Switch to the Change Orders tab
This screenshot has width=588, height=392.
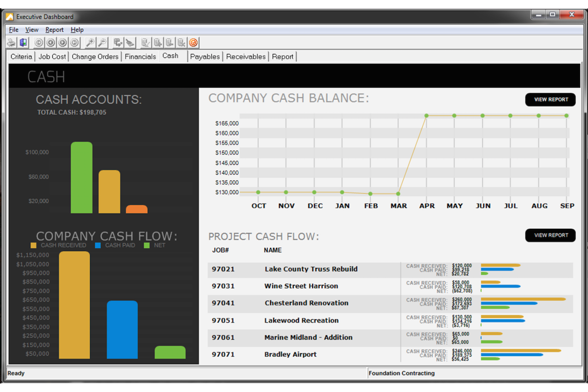(x=95, y=56)
